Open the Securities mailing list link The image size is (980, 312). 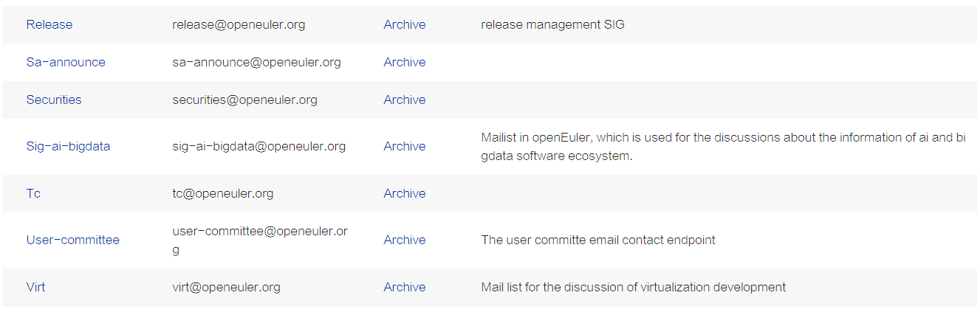pyautogui.click(x=54, y=100)
